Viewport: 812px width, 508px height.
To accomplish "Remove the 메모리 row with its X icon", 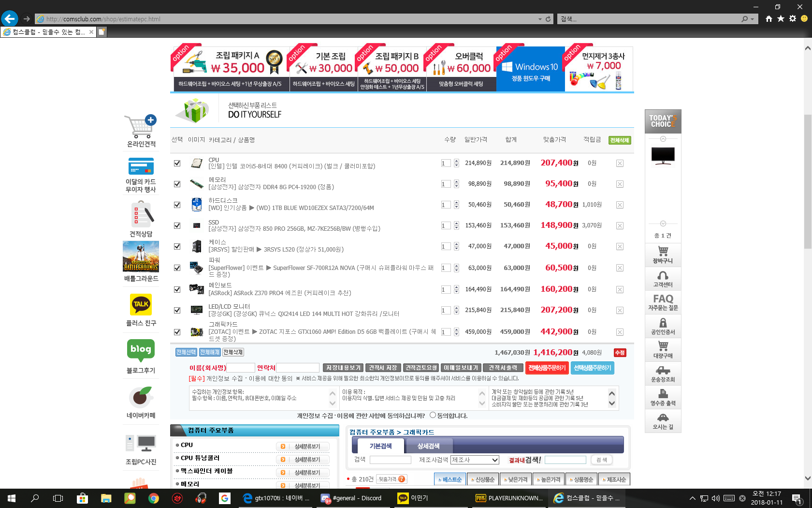I will [620, 184].
